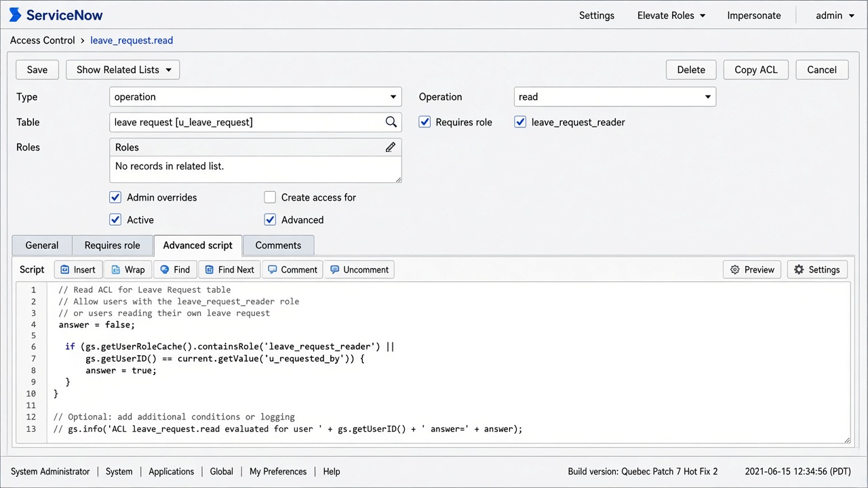
Task: Open the Operation dropdown showing read
Action: coord(615,97)
